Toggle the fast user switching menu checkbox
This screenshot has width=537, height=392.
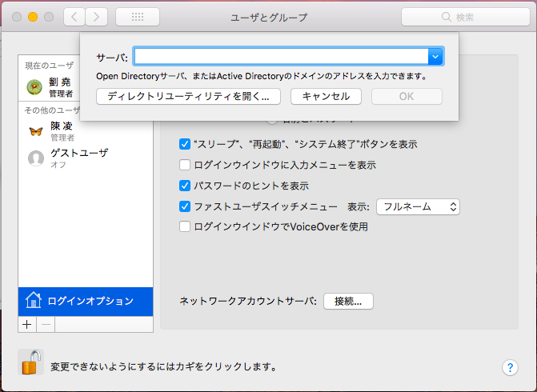point(185,206)
